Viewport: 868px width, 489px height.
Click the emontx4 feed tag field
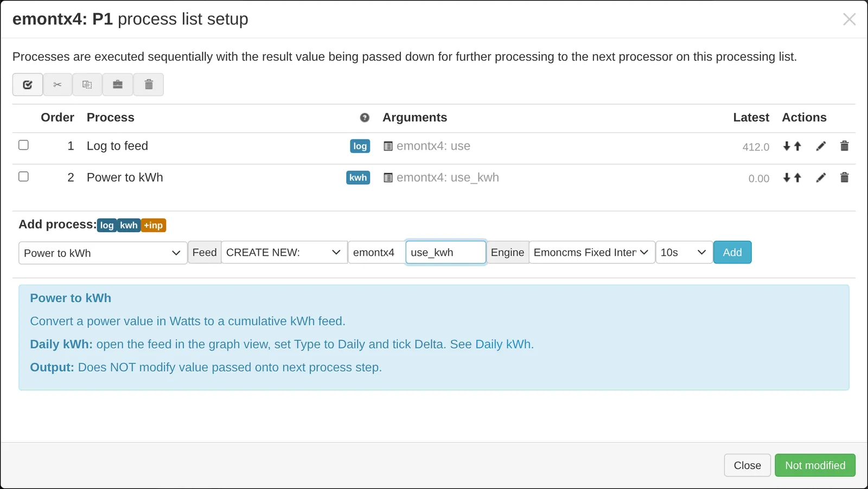click(376, 253)
